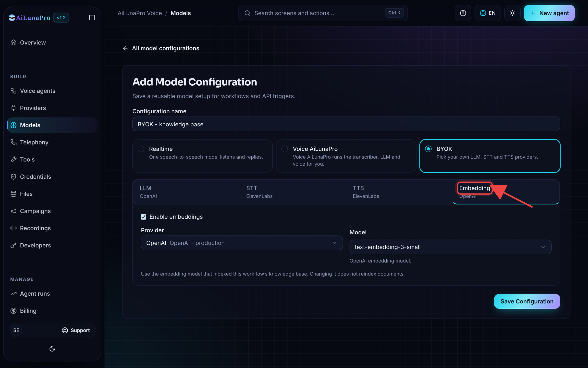Switch to the Embedding tab
The height and width of the screenshot is (368, 588).
(506, 192)
